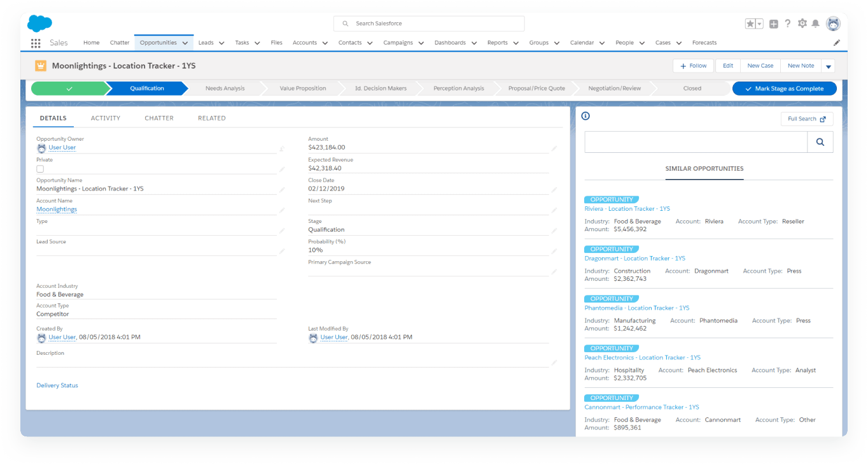Switch to the CHATTER record tab
Screen dimensions: 868x465
click(x=159, y=118)
